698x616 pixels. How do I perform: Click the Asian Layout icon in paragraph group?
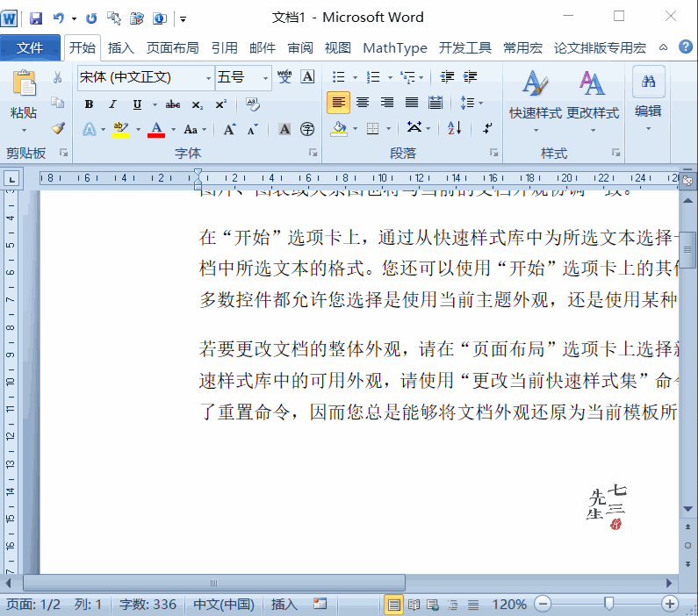click(414, 128)
